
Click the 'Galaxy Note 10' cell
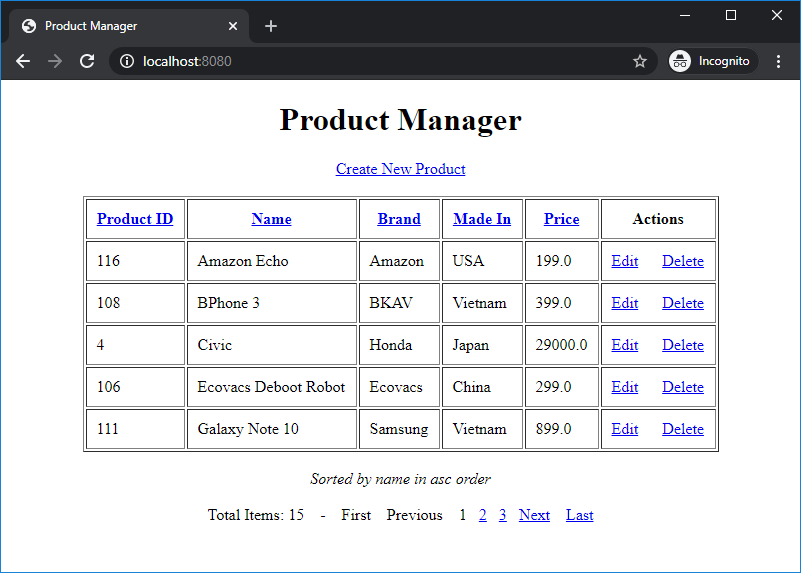coord(272,429)
